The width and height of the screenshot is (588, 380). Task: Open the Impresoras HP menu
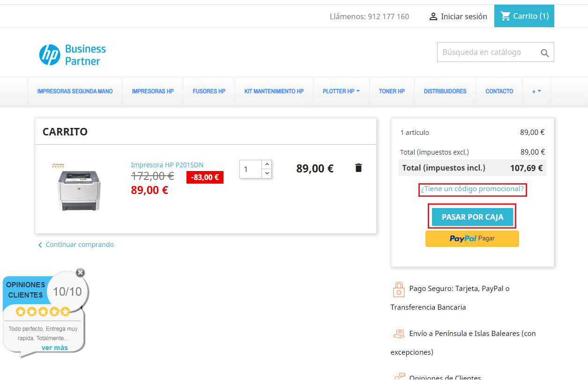click(153, 91)
